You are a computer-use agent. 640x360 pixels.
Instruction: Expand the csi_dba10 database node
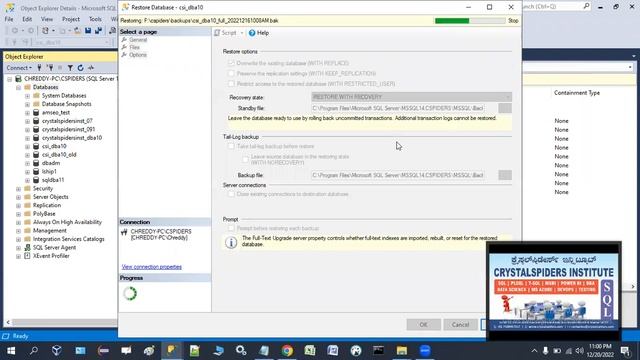(27, 146)
